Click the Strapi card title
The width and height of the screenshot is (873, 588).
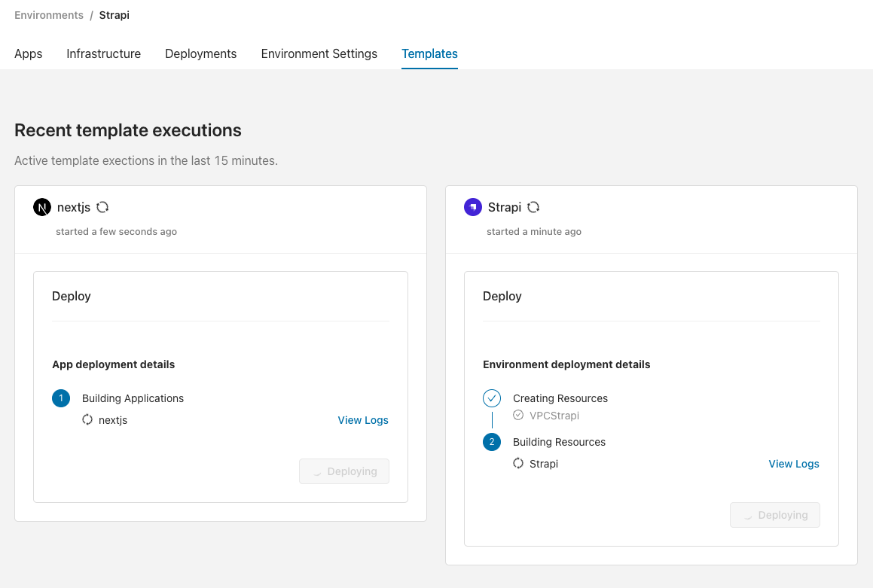(505, 208)
